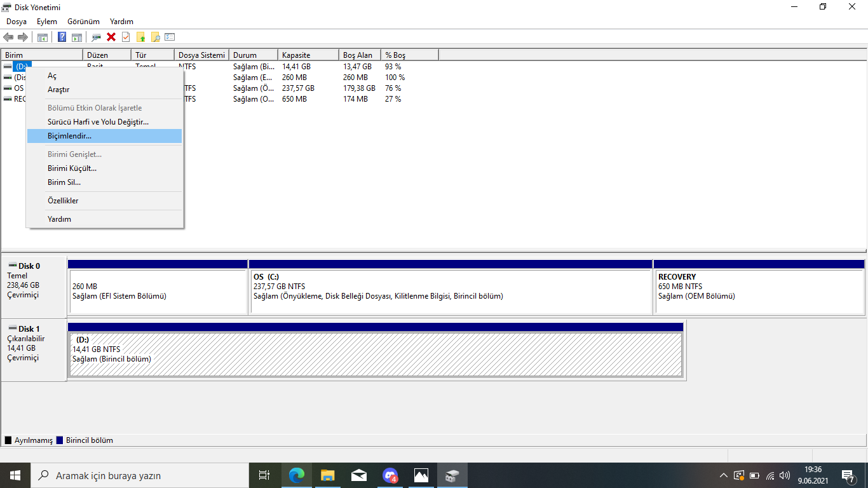Viewport: 868px width, 488px height.
Task: Click the Disk Management taskbar icon
Action: pos(452,475)
